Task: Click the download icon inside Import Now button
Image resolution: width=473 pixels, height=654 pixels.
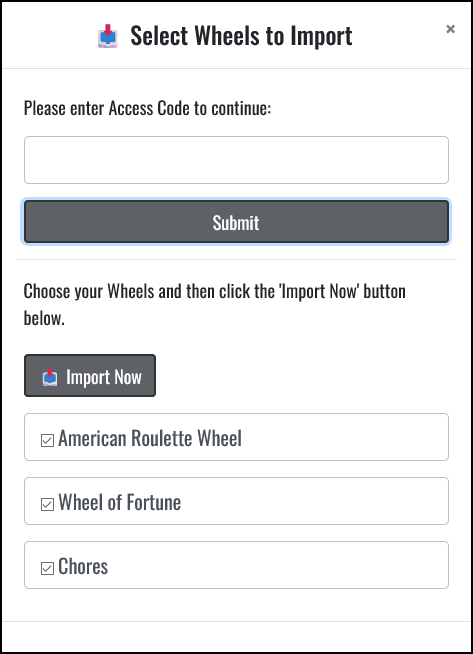Action: (50, 377)
